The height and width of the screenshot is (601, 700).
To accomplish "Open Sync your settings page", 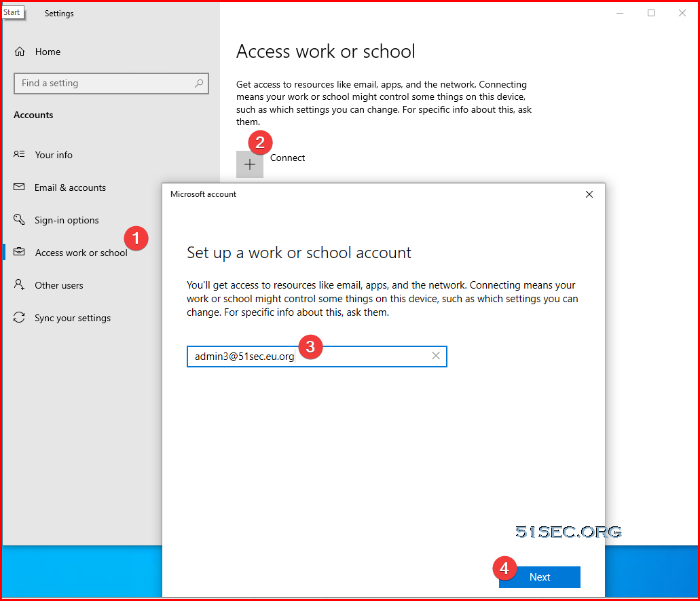I will point(73,318).
